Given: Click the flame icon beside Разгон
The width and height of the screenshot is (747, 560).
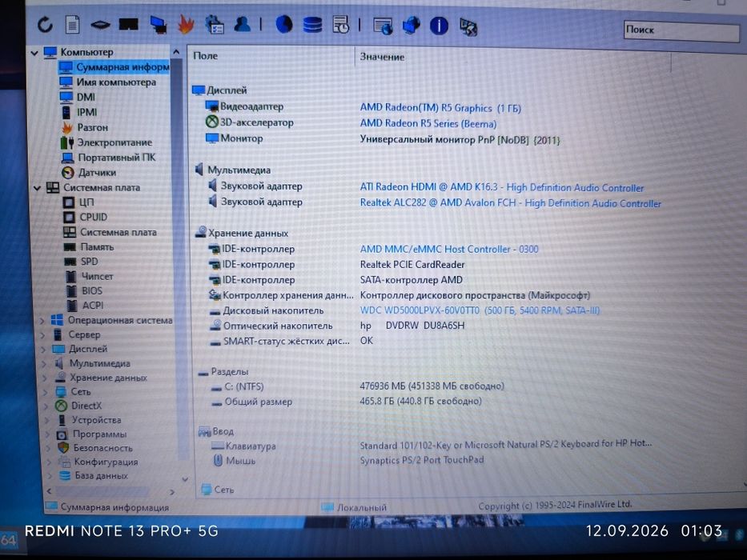Looking at the screenshot, I should coord(67,127).
